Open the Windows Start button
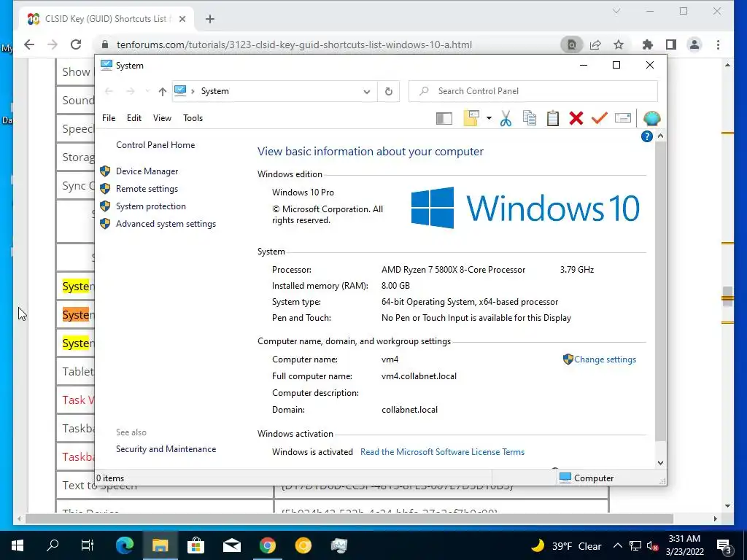Image resolution: width=747 pixels, height=560 pixels. [18, 545]
